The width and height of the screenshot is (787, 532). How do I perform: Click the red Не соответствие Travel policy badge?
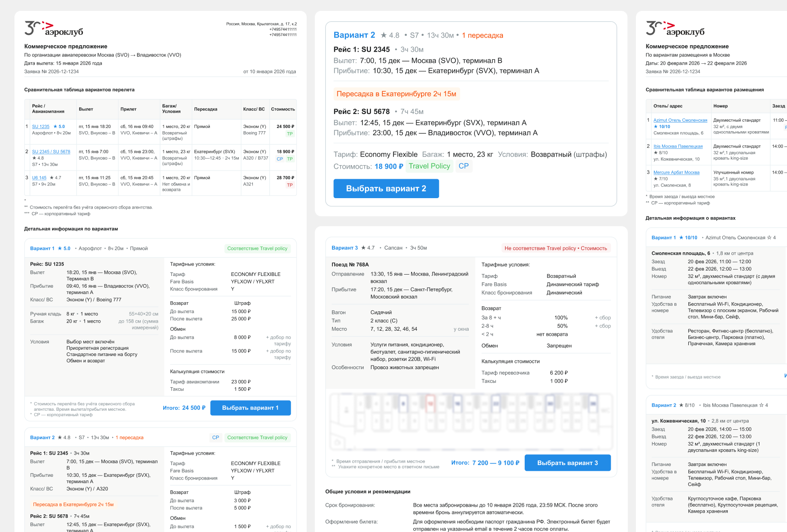tap(556, 248)
